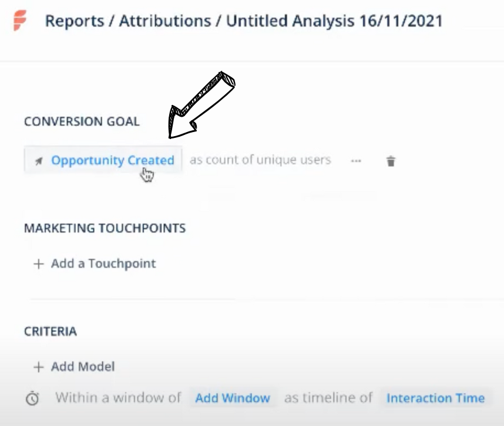Click the plus icon beside Add a Touchpoint
The height and width of the screenshot is (426, 504).
pyautogui.click(x=39, y=263)
